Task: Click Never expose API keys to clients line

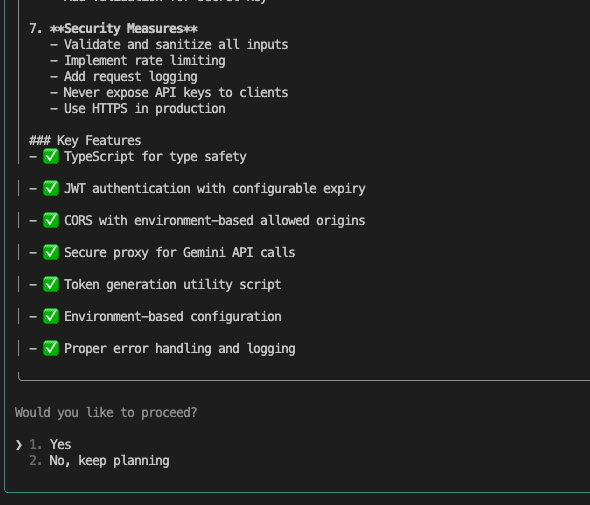Action: point(176,93)
